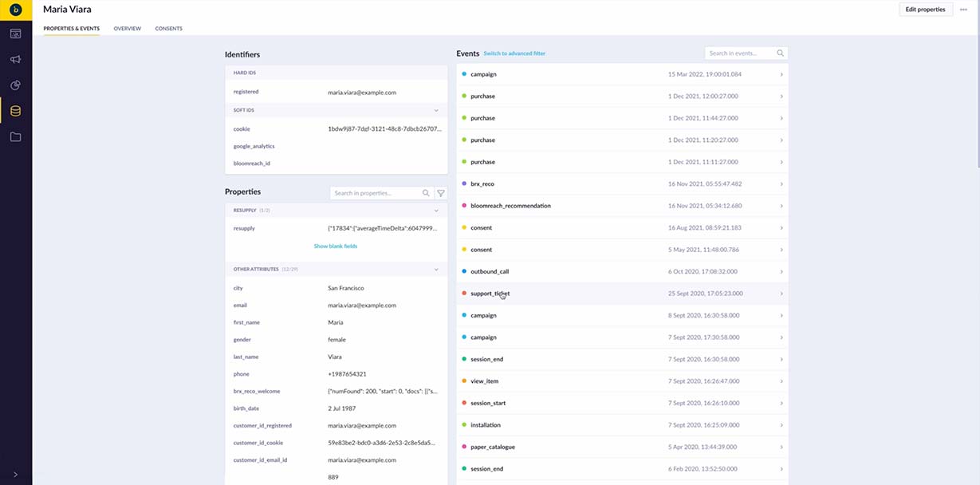
Task: Collapse the Other Attributes group
Action: tap(436, 270)
